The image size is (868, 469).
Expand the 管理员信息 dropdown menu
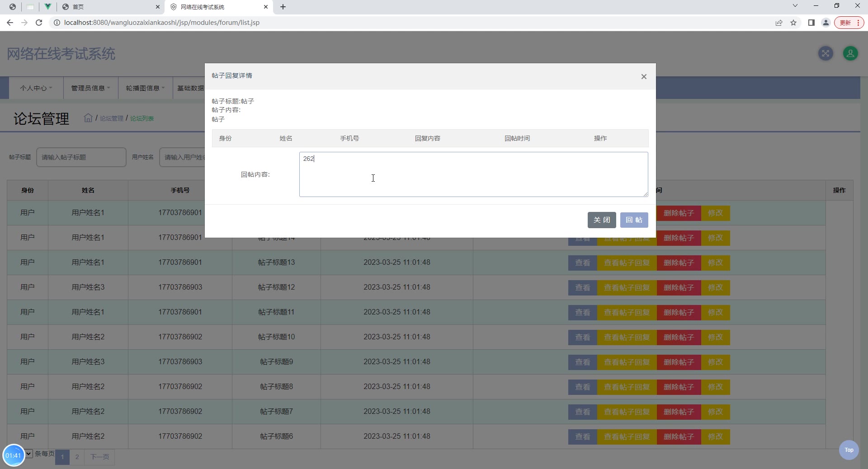[x=90, y=88]
